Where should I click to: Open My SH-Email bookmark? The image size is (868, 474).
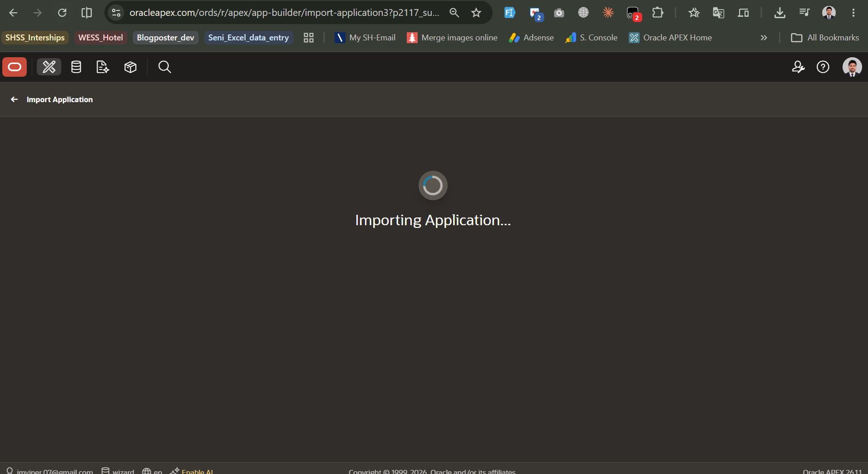click(365, 38)
